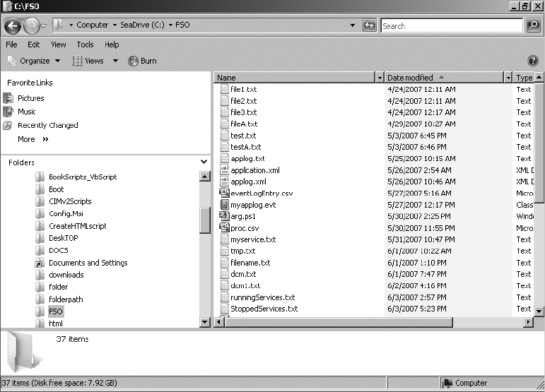This screenshot has width=545, height=392.
Task: Open the Help question mark icon
Action: click(x=533, y=61)
